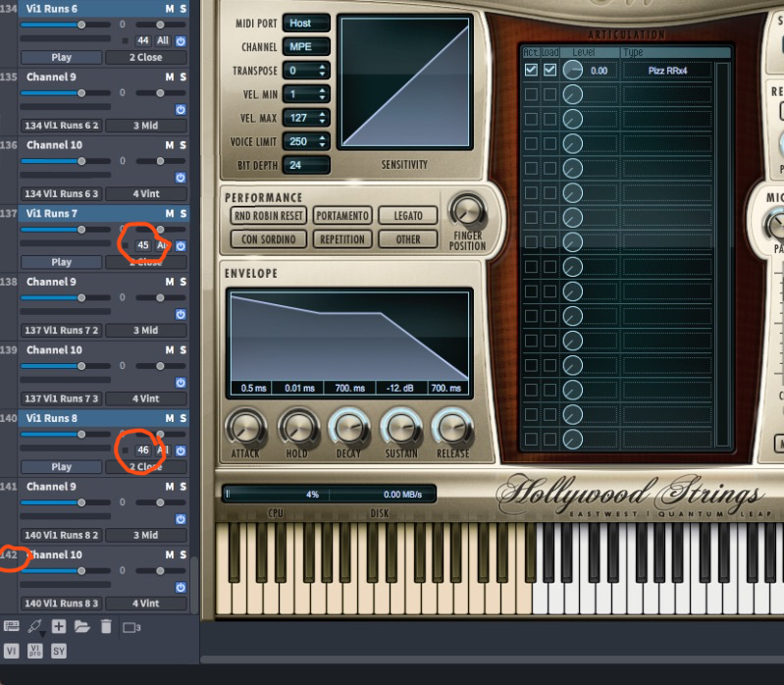Select the Vi1 Runs 7 channel header
Screen dimensions: 784x685
(x=104, y=214)
